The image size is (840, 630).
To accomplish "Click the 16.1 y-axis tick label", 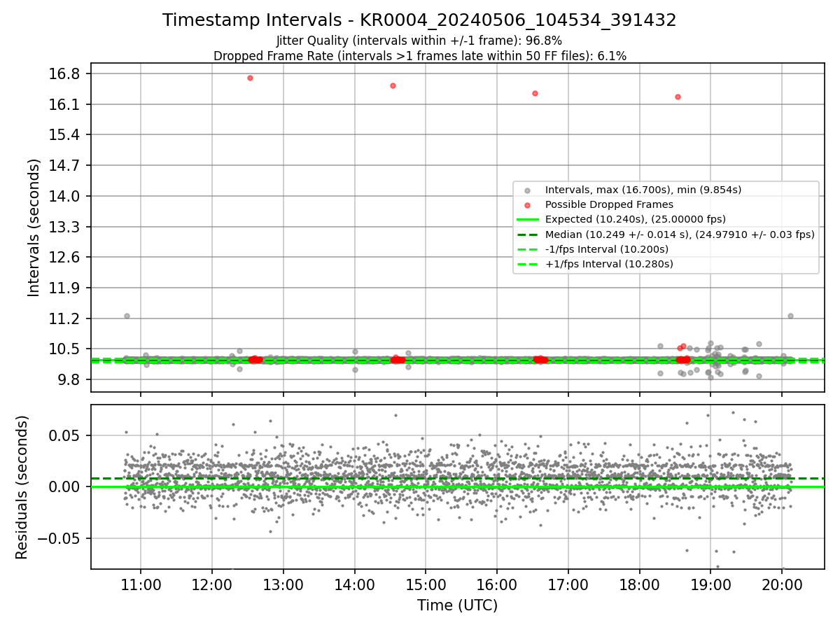I will (x=64, y=104).
